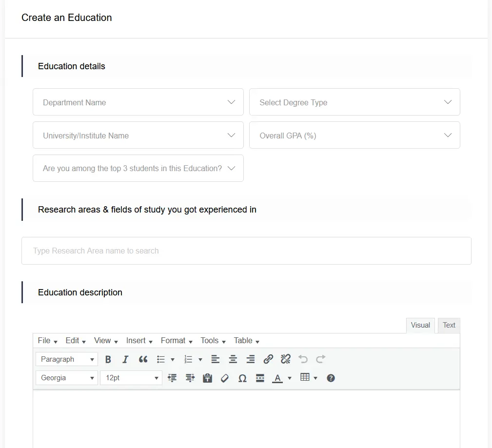The height and width of the screenshot is (448, 492).
Task: Open the Table menu
Action: point(246,341)
